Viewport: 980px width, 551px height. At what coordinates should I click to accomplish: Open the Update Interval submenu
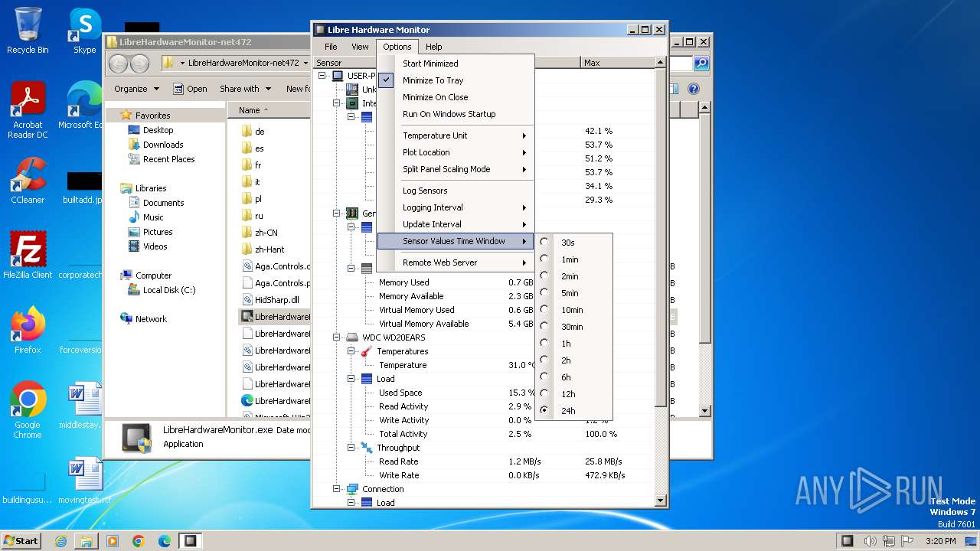pos(456,224)
